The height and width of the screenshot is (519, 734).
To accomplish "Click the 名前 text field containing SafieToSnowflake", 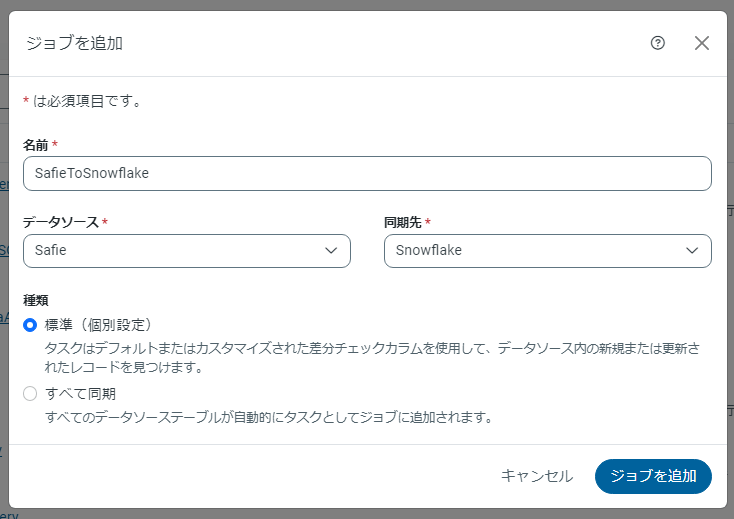I will (367, 173).
